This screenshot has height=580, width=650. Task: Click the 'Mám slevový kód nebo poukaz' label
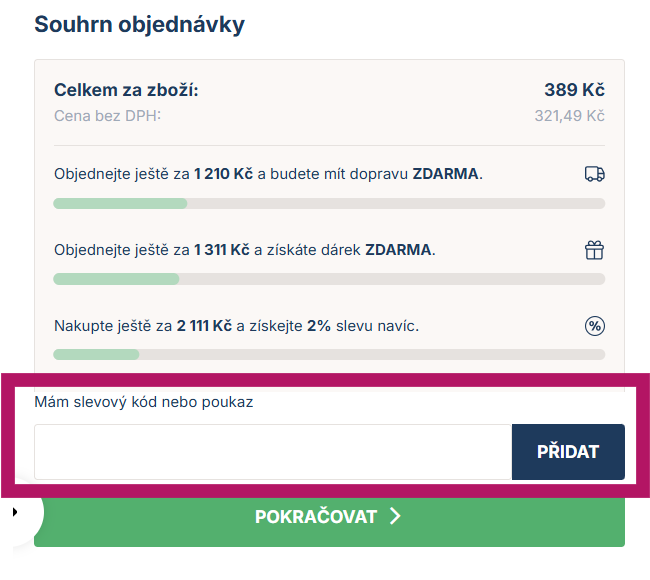coord(144,402)
